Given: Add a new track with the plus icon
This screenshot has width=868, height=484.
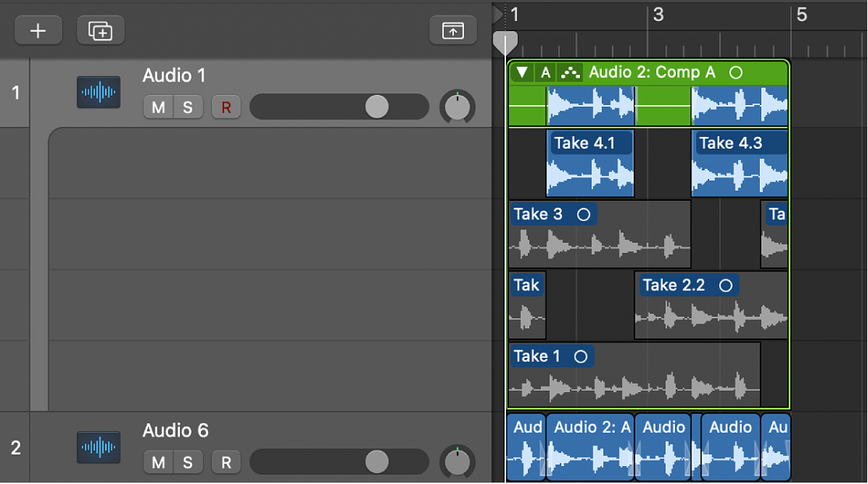Looking at the screenshot, I should point(37,30).
